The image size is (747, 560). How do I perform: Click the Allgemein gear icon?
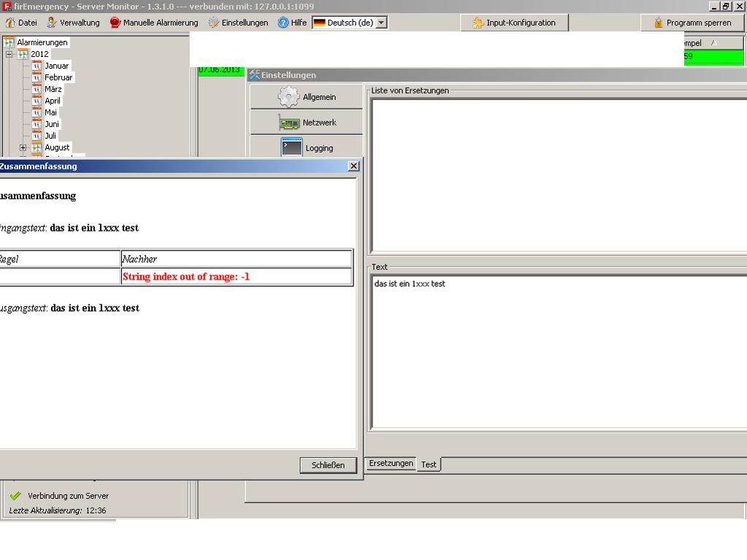tap(289, 96)
